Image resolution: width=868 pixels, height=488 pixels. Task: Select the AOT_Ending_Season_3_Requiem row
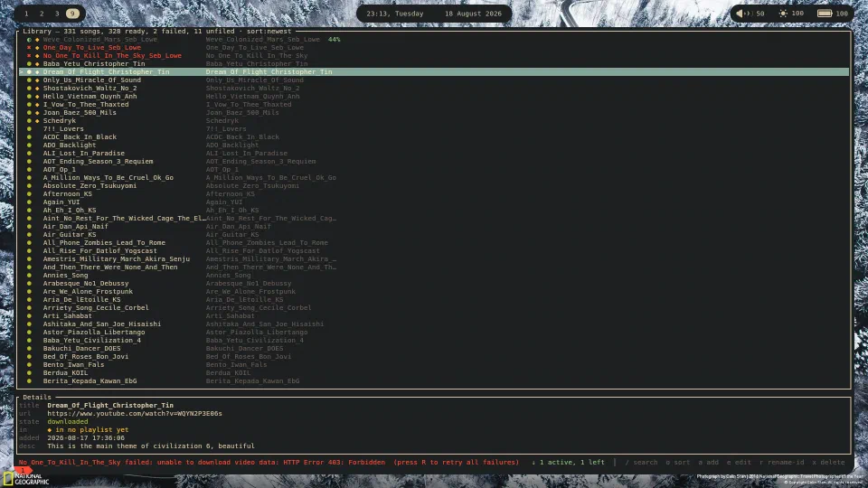pos(434,162)
